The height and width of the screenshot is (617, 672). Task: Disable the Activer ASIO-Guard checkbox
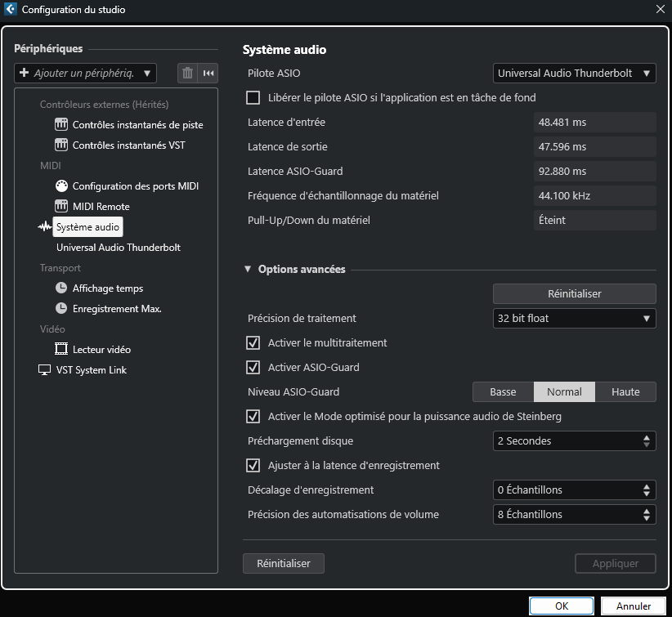click(x=253, y=368)
